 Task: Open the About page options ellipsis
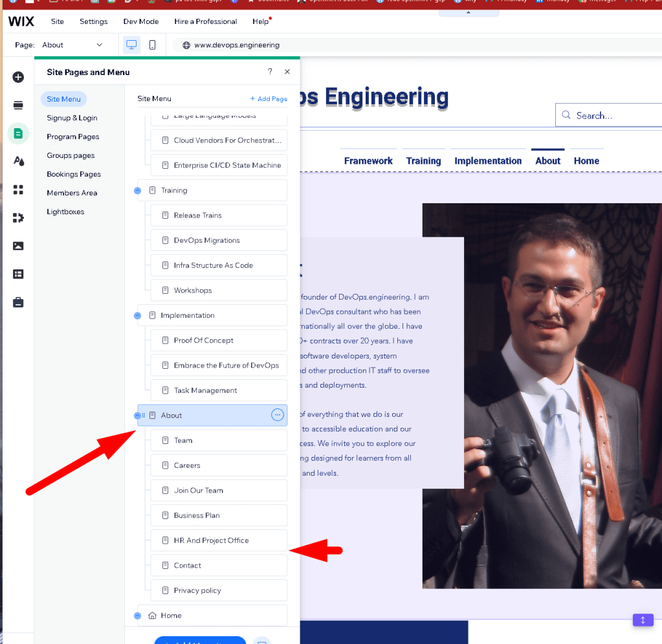coord(277,415)
